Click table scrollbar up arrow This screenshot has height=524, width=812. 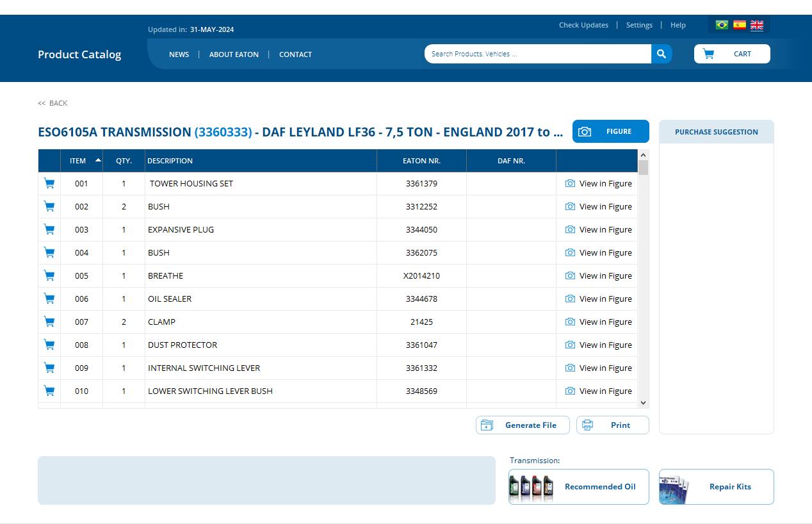coord(643,155)
